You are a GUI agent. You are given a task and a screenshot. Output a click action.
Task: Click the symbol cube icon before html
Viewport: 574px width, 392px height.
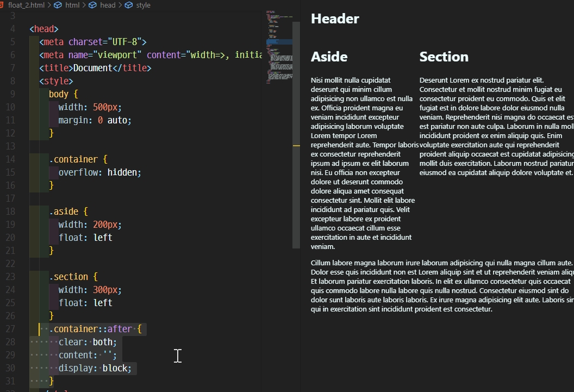[x=58, y=5]
